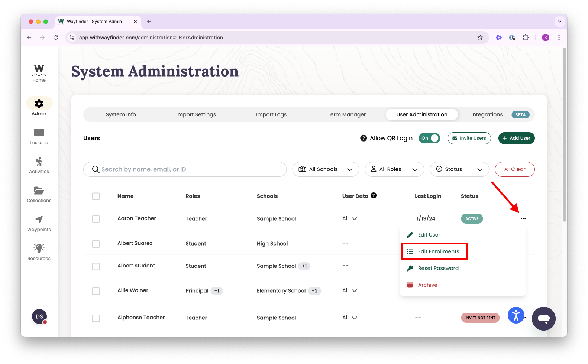Open the Chrome profile avatar
Viewport: 588px width, 364px height.
pyautogui.click(x=546, y=38)
